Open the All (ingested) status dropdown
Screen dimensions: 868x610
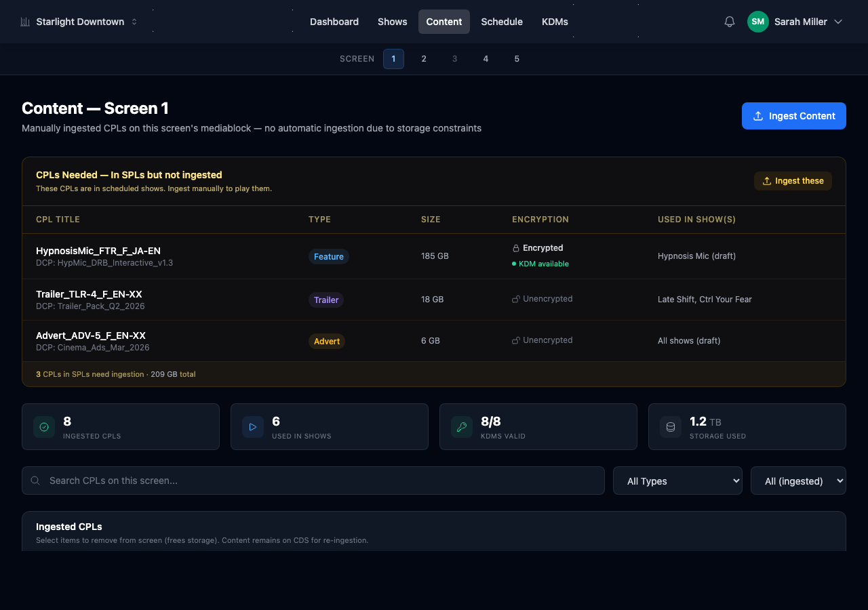(797, 481)
